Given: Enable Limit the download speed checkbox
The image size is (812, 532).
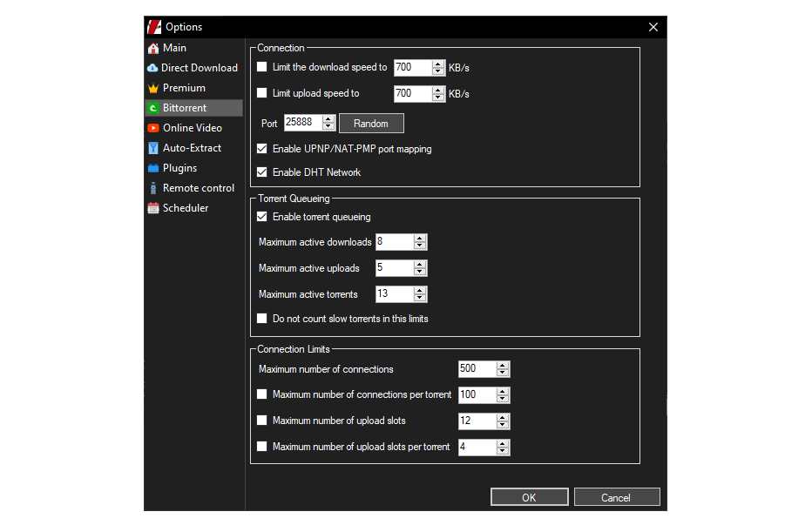Looking at the screenshot, I should tap(262, 67).
